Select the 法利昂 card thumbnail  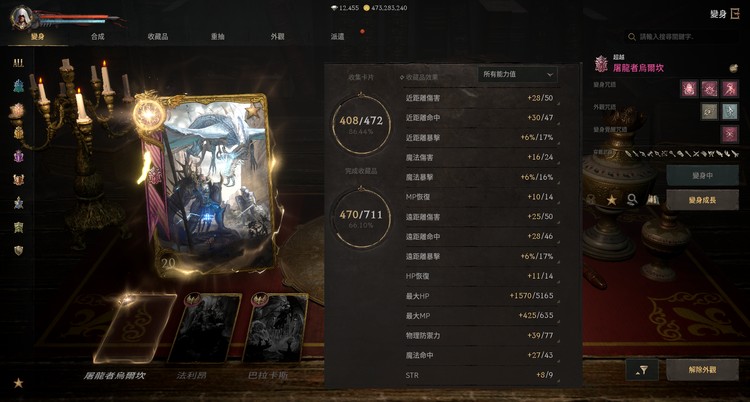(x=204, y=328)
